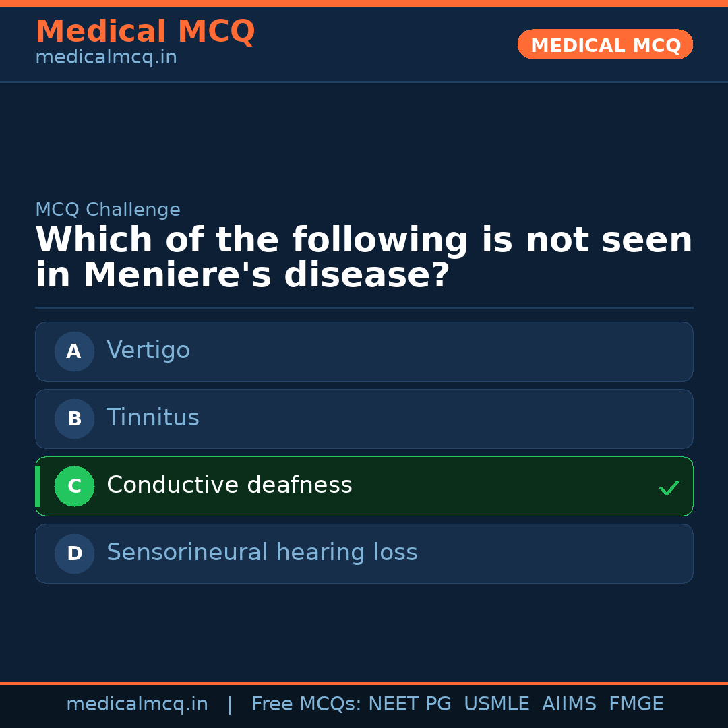Click the letter D circle icon
728x728 pixels.
[74, 553]
